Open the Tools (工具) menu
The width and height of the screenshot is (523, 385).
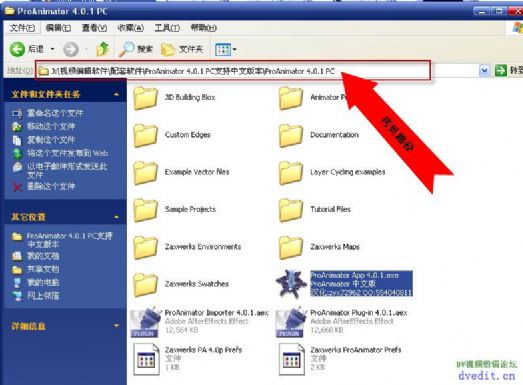coord(167,28)
